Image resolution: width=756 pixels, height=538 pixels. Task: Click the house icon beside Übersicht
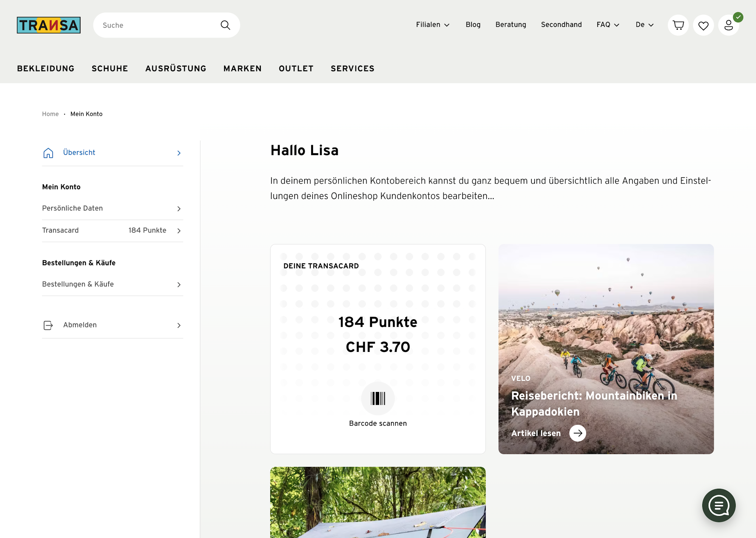48,153
